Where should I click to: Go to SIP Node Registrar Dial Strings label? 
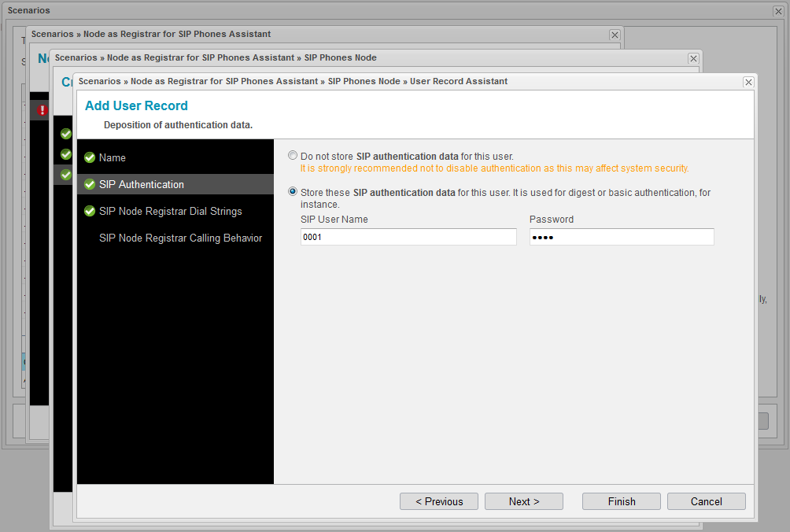pos(171,211)
